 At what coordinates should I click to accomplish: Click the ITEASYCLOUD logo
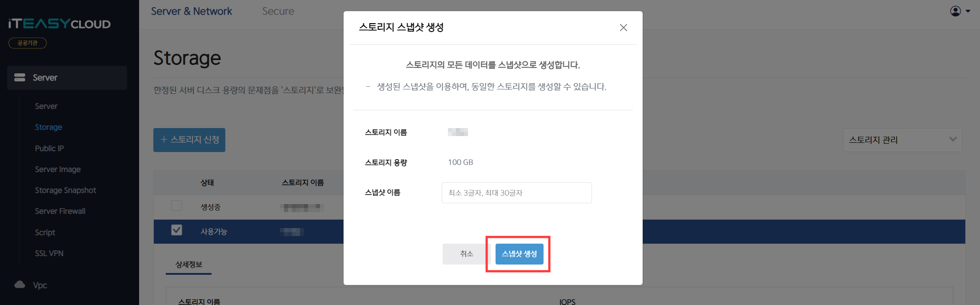(60, 24)
